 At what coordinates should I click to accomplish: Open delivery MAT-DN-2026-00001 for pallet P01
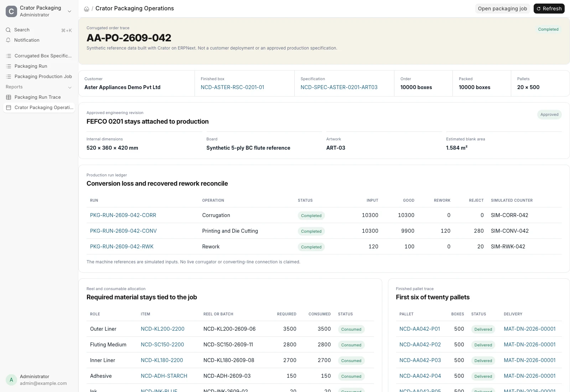[x=530, y=329]
